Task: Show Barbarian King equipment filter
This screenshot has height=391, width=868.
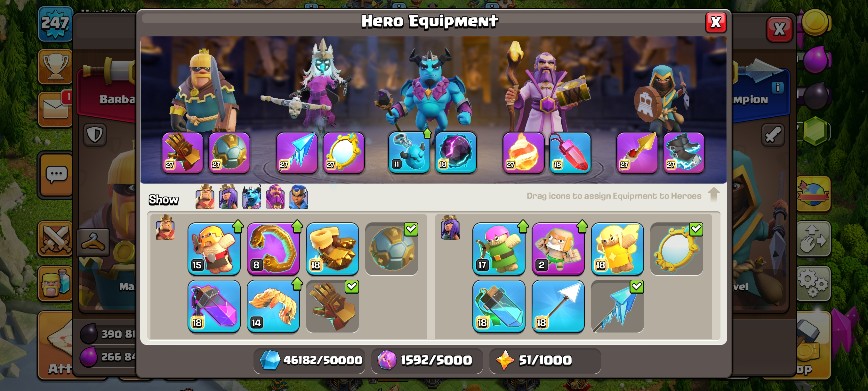Action: coord(205,197)
